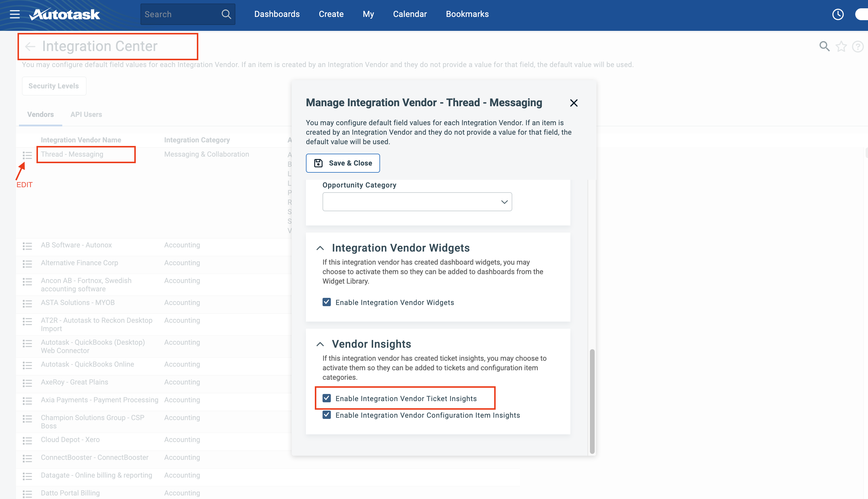Open context menu for Datto Portal Billing
The height and width of the screenshot is (499, 868).
coord(27,494)
